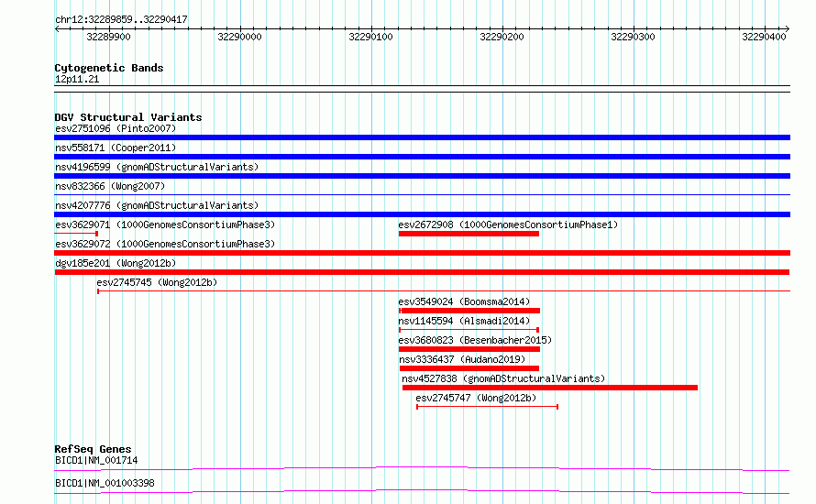Click the blue bar under nsv558171
The width and height of the screenshot is (816, 504).
tap(422, 157)
